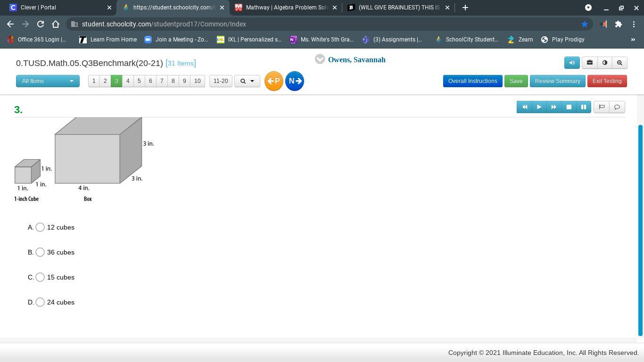Go to the browser home page
Image resolution: width=644 pixels, height=362 pixels.
point(56,24)
